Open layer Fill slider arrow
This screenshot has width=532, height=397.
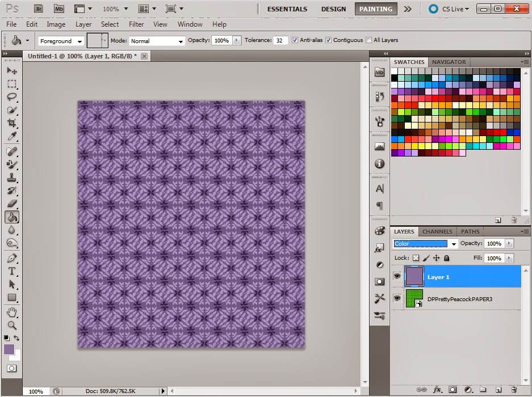coord(509,259)
